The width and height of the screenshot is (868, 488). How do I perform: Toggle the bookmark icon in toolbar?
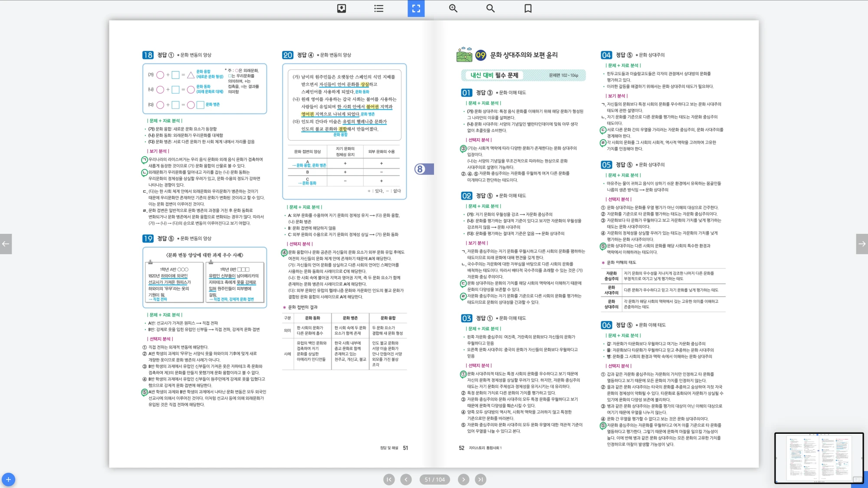point(528,8)
